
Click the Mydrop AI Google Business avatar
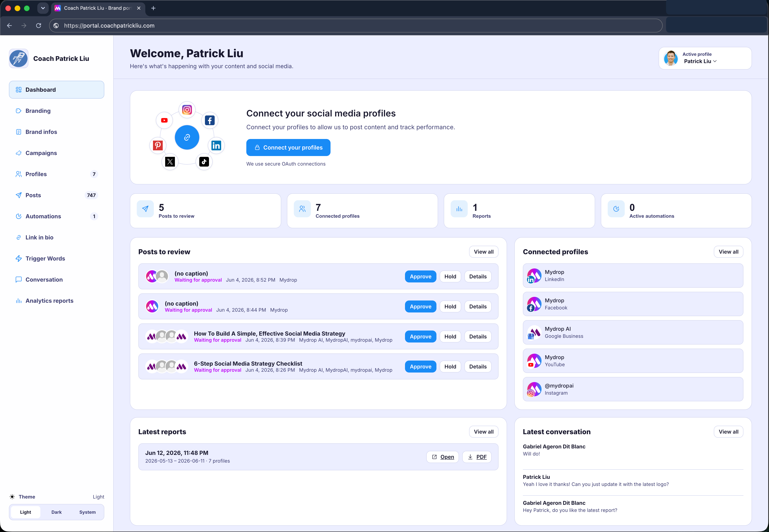click(534, 332)
